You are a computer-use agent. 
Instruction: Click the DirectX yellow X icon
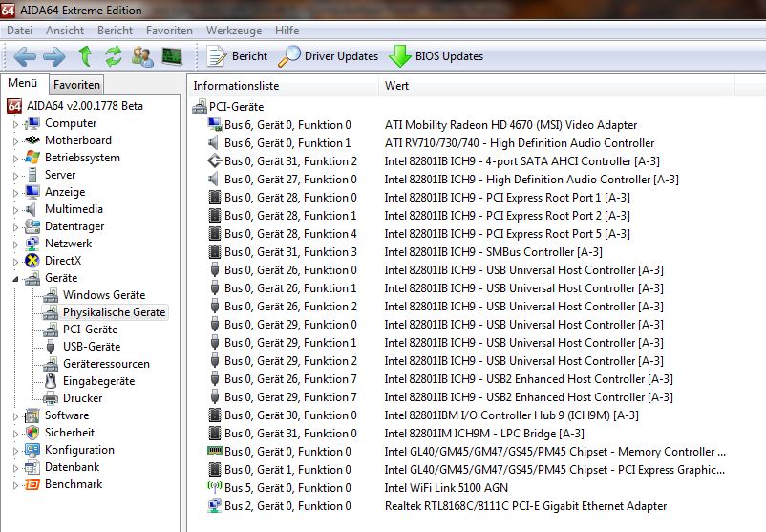pyautogui.click(x=32, y=261)
